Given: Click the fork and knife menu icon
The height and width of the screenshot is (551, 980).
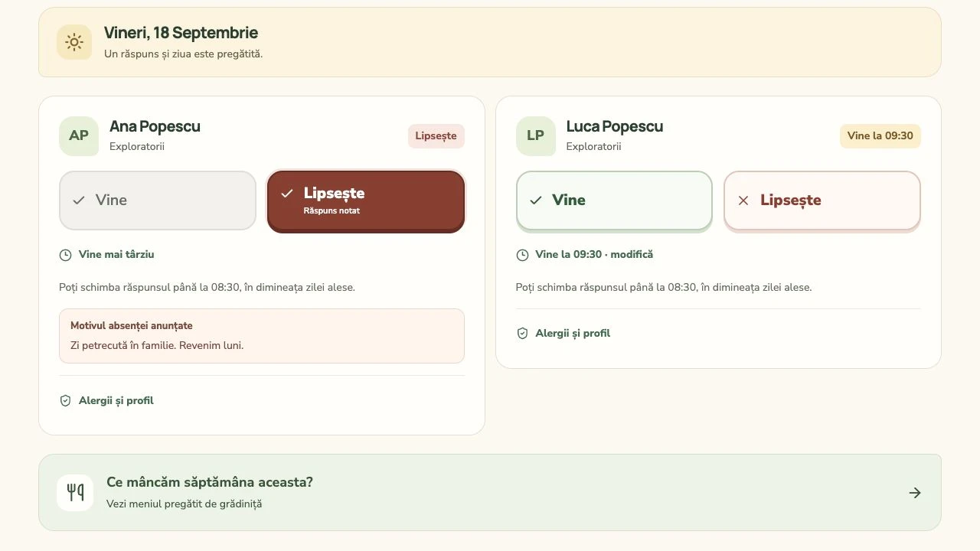Looking at the screenshot, I should [75, 493].
